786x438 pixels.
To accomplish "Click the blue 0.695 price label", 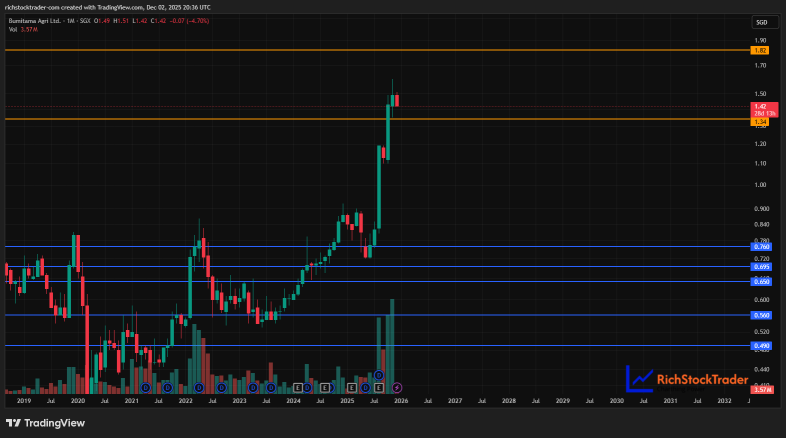I will pyautogui.click(x=761, y=267).
